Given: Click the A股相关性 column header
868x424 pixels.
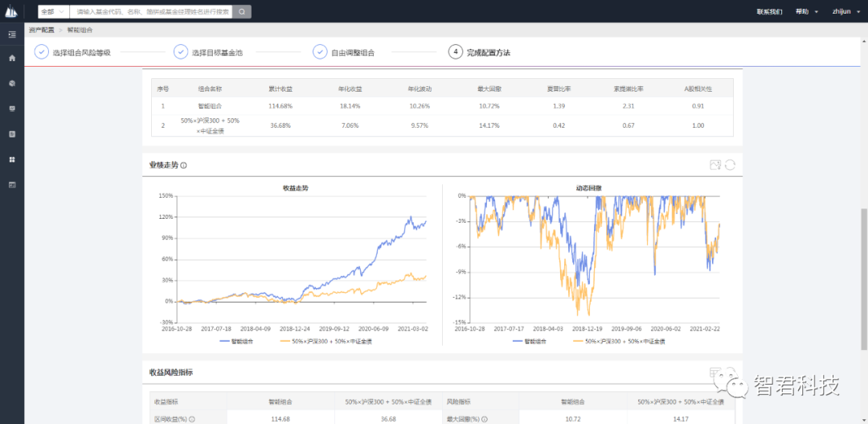Looking at the screenshot, I should click(698, 89).
